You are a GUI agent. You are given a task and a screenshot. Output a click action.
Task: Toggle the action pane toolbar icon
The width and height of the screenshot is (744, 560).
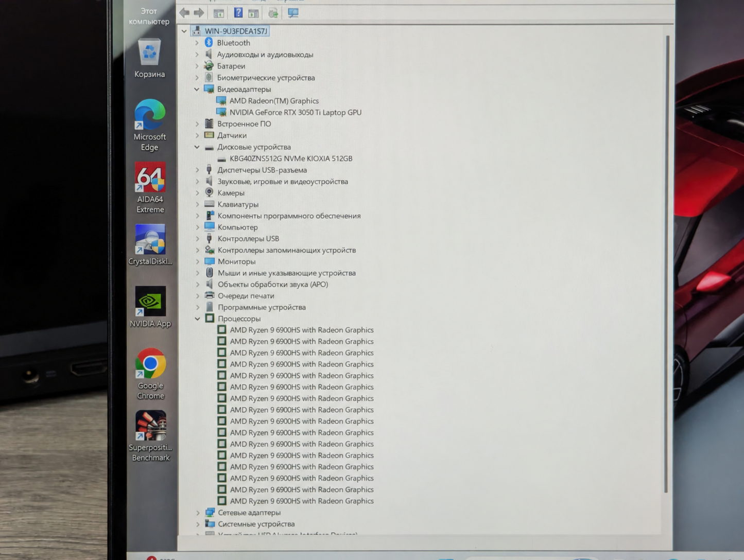point(253,13)
